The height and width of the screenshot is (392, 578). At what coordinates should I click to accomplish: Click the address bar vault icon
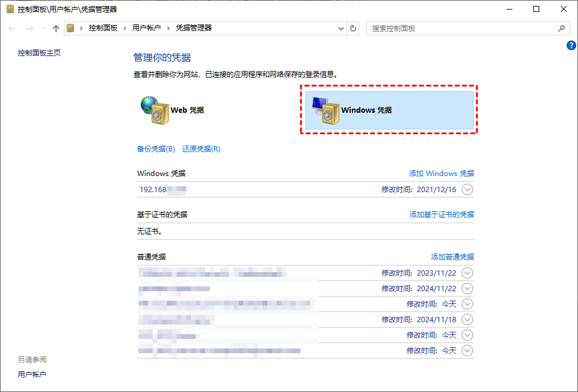(x=70, y=28)
